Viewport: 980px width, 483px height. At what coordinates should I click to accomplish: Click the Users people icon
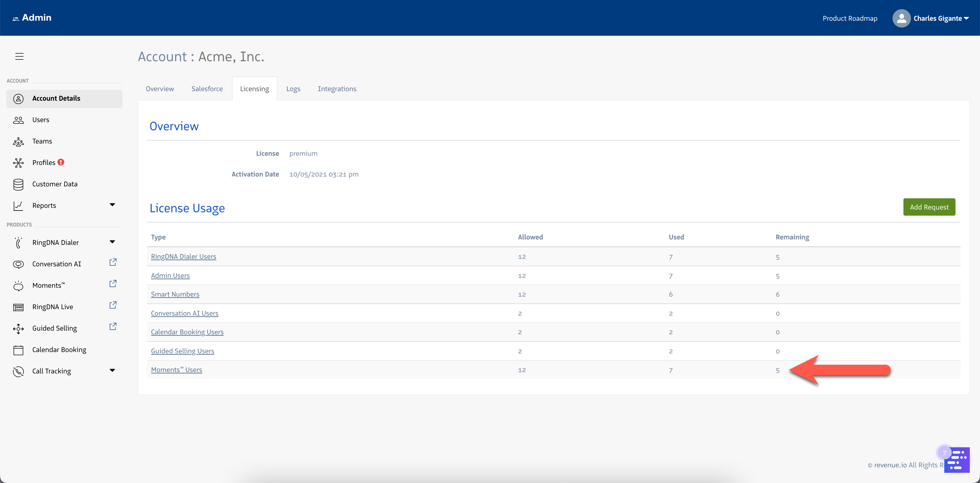(x=18, y=120)
